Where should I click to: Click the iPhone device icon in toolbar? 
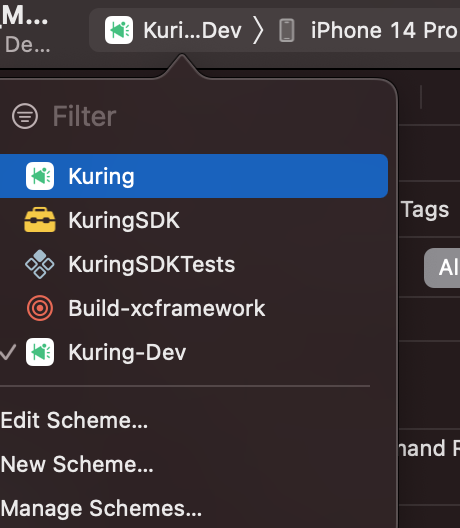tap(287, 31)
